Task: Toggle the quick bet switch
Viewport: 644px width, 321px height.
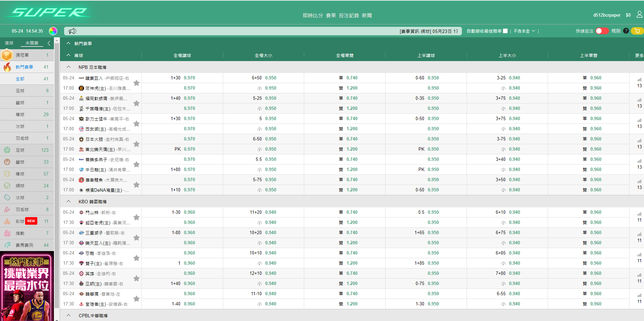Action: pos(602,31)
